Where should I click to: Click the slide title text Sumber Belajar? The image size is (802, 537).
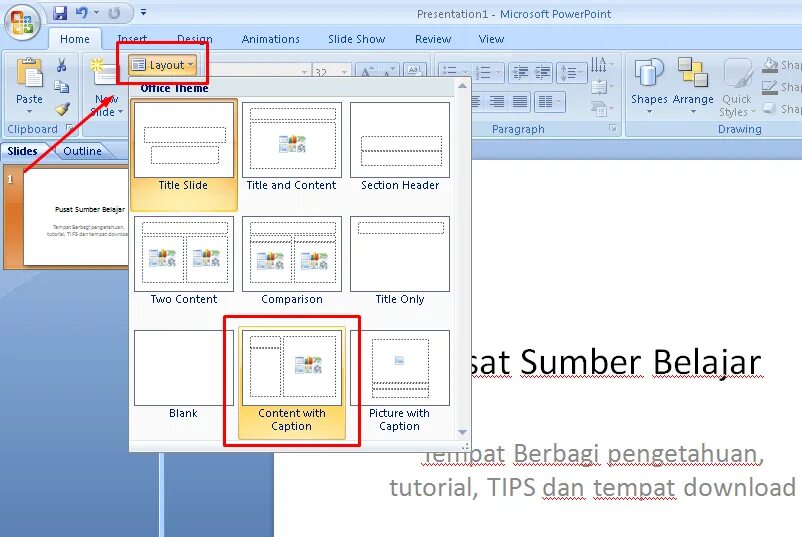(x=641, y=362)
